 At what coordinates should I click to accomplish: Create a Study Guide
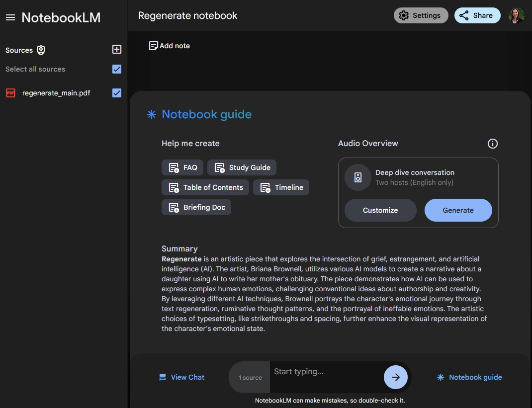242,167
